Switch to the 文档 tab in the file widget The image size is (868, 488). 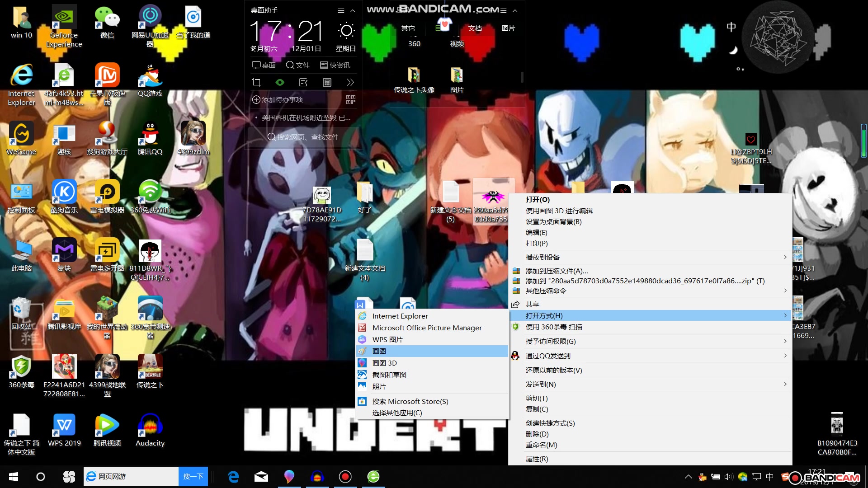tap(475, 28)
